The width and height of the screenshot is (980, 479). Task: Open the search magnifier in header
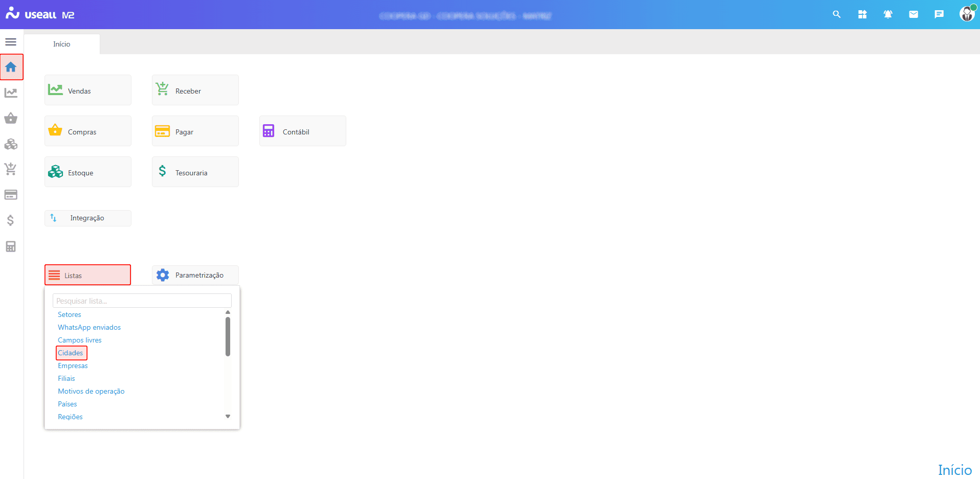[836, 14]
